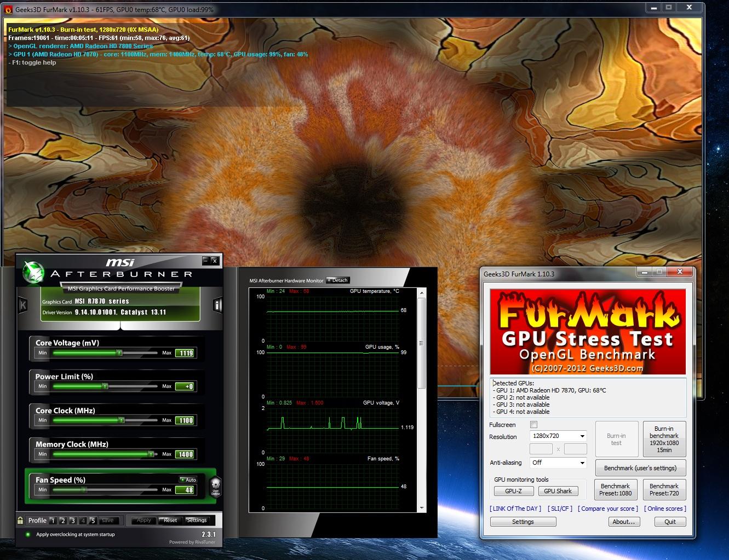Open Online scores link
Screen dimensions: 729x560
pyautogui.click(x=665, y=509)
